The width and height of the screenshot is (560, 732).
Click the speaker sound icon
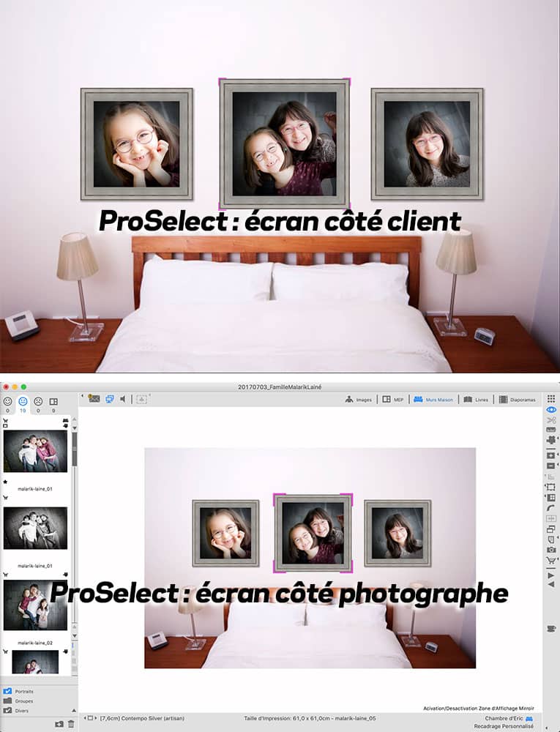pyautogui.click(x=123, y=399)
